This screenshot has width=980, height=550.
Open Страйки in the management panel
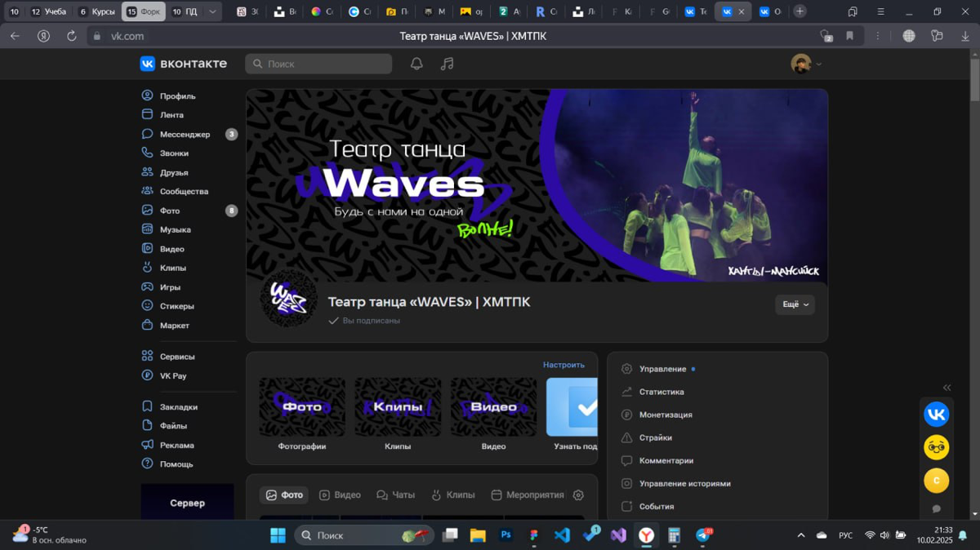point(647,437)
